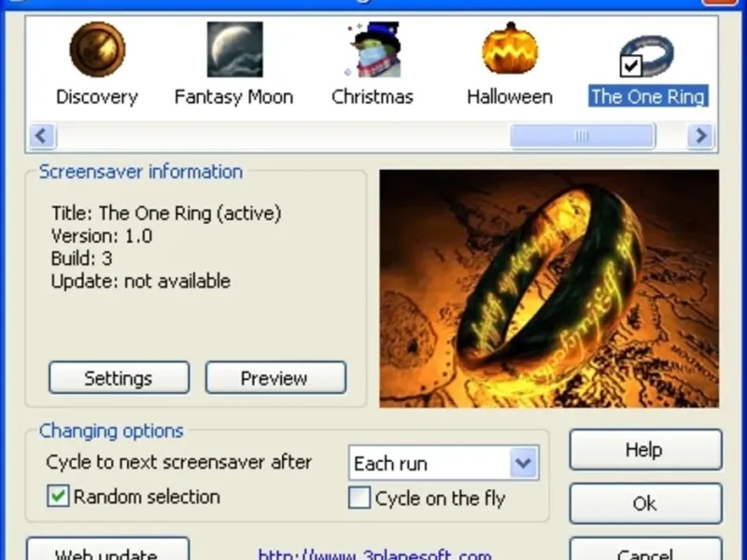Enable the Cycle on the fly checkbox
Screen dimensions: 747x560
pyautogui.click(x=359, y=497)
